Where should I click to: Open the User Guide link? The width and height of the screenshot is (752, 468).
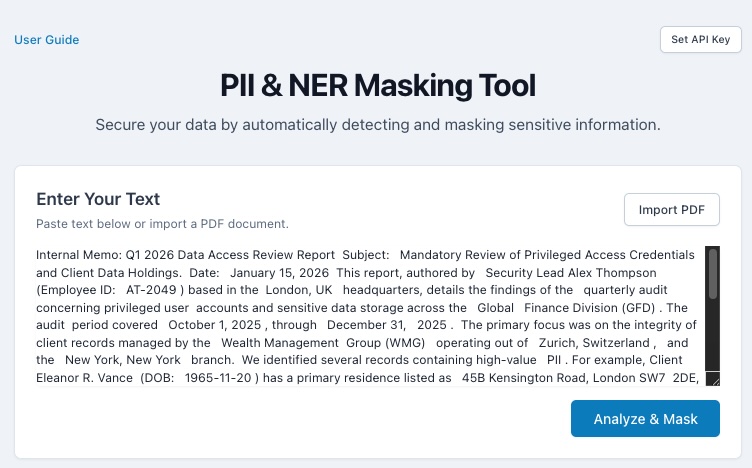click(47, 40)
